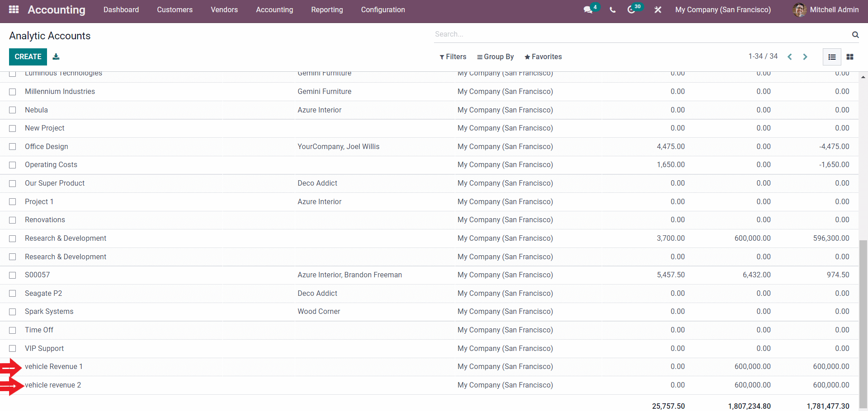
Task: Open the Configuration menu
Action: pos(383,10)
